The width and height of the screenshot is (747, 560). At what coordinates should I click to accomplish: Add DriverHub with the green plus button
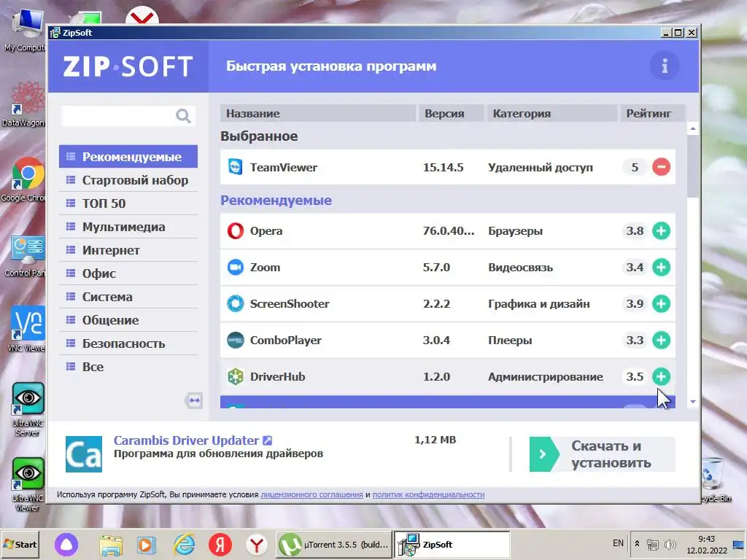(x=661, y=377)
